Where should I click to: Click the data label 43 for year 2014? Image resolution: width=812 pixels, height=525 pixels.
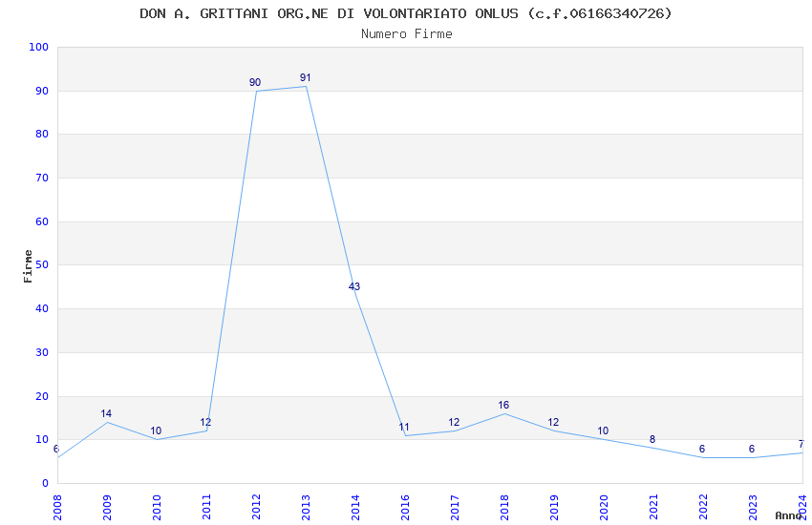(354, 286)
